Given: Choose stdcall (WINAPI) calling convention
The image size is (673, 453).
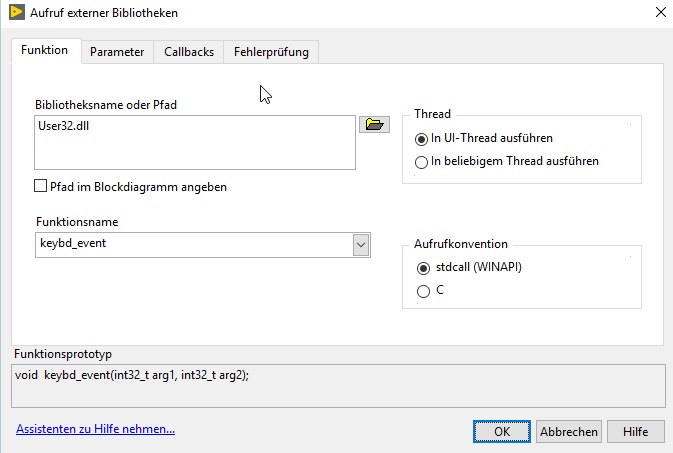Looking at the screenshot, I should click(x=421, y=268).
